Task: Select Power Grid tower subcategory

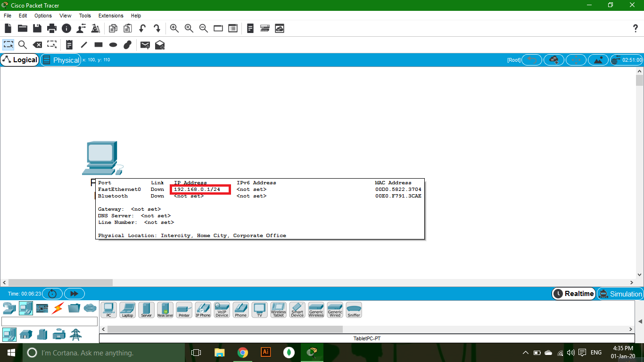Action: click(x=75, y=335)
